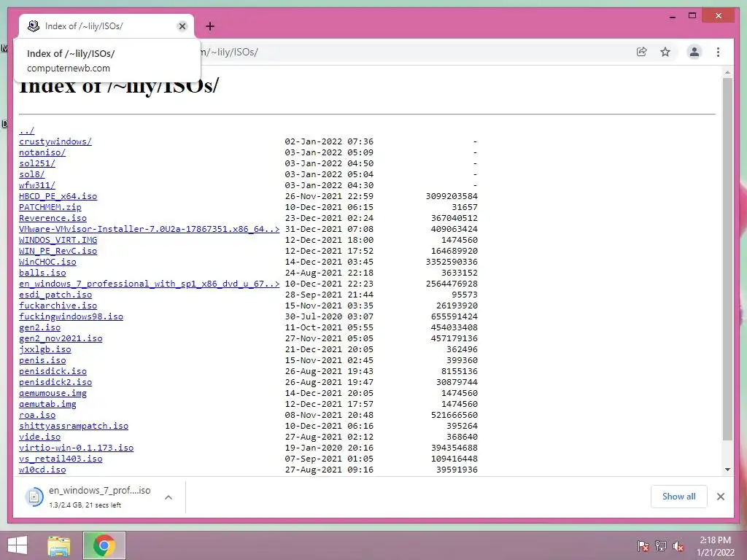The image size is (747, 560).
Task: Click the vs_retail403.iso link
Action: coord(61,459)
